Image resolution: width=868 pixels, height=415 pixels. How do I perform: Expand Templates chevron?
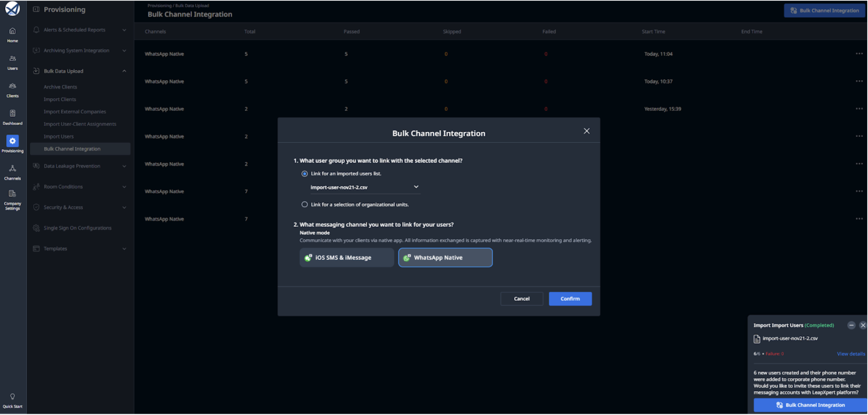124,248
